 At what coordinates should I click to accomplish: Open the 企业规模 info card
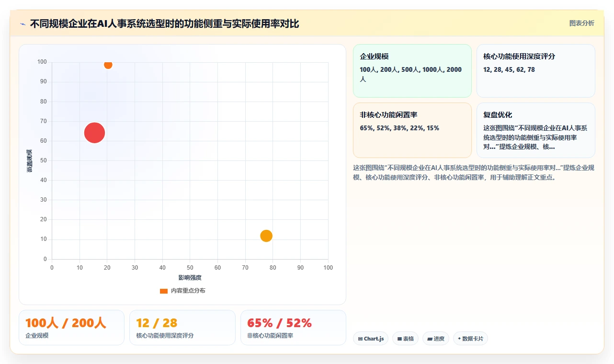click(412, 71)
